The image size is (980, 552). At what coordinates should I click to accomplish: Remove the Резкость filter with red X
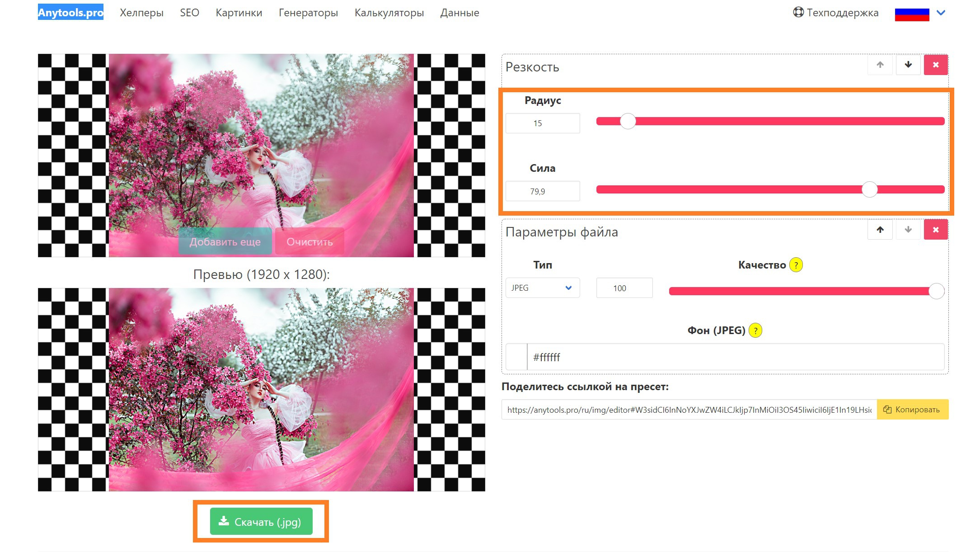(936, 65)
